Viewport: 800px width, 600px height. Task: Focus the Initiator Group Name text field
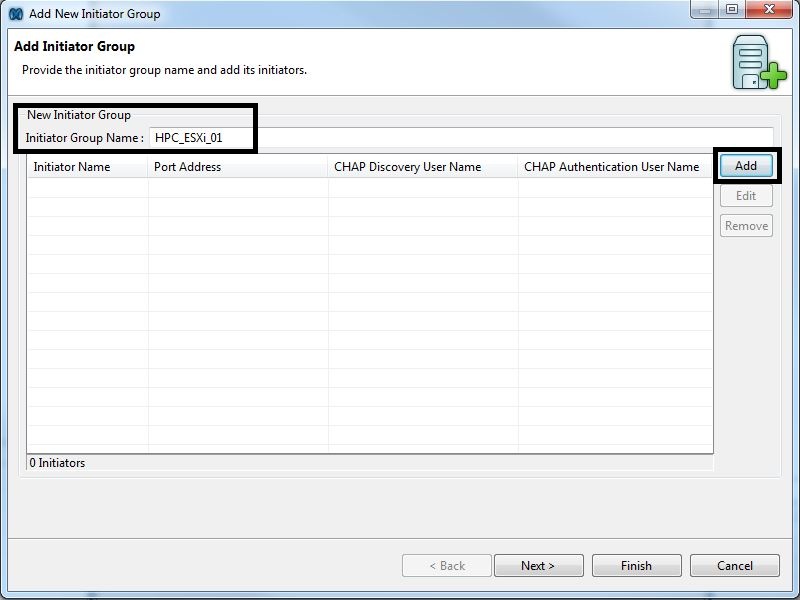coord(460,138)
